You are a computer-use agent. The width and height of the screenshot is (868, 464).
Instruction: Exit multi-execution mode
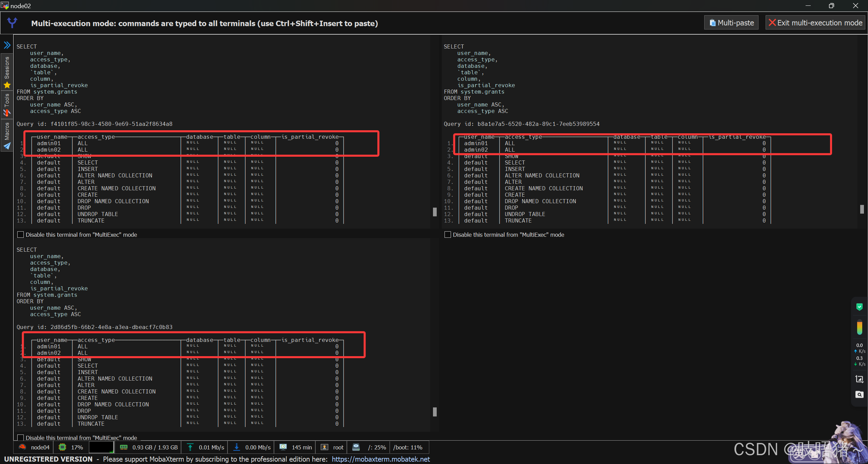pos(815,23)
